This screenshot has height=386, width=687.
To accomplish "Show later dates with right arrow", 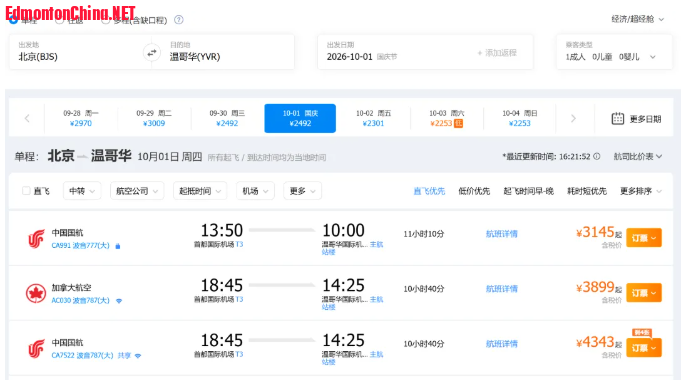I will click(573, 118).
